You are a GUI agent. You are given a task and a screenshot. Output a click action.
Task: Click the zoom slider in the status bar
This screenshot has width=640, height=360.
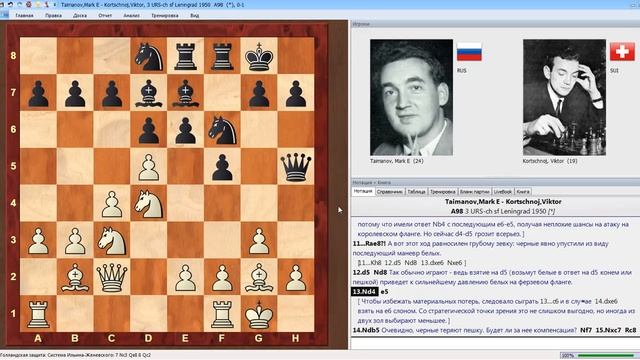click(x=607, y=356)
